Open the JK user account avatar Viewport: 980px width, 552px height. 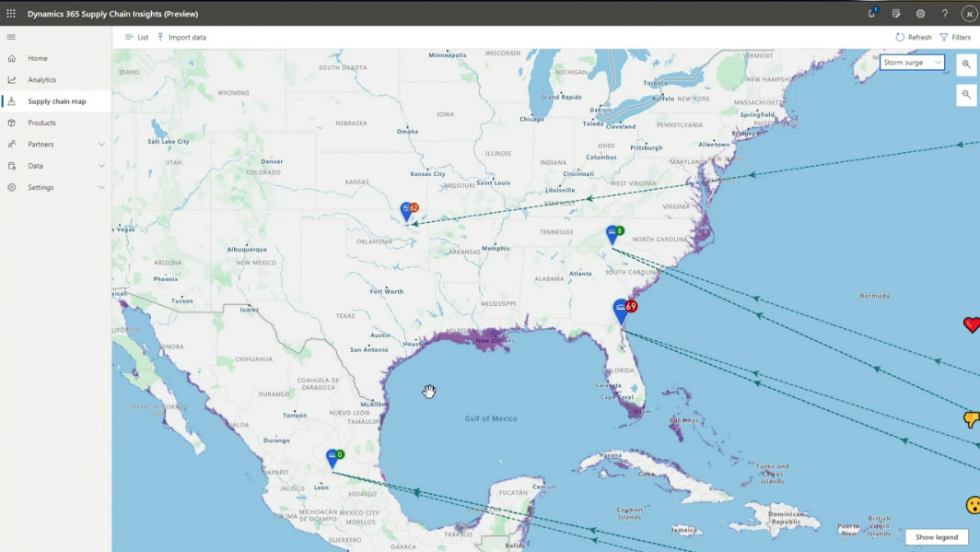(x=967, y=14)
